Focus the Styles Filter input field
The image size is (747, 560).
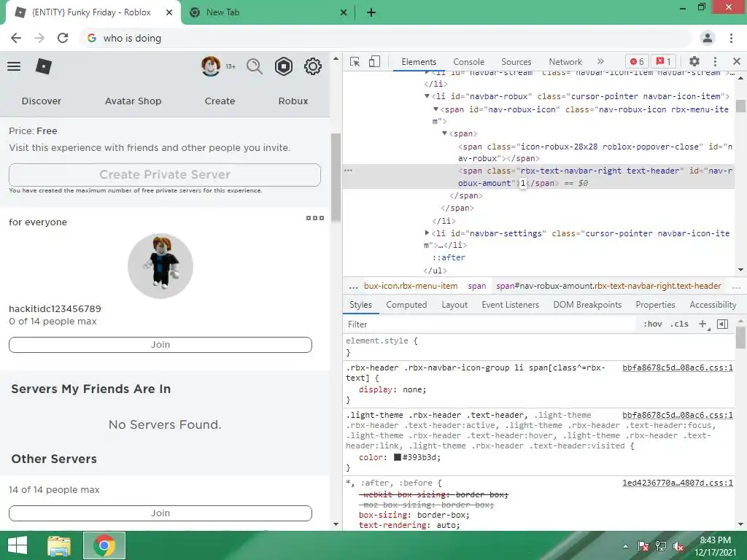pyautogui.click(x=491, y=324)
